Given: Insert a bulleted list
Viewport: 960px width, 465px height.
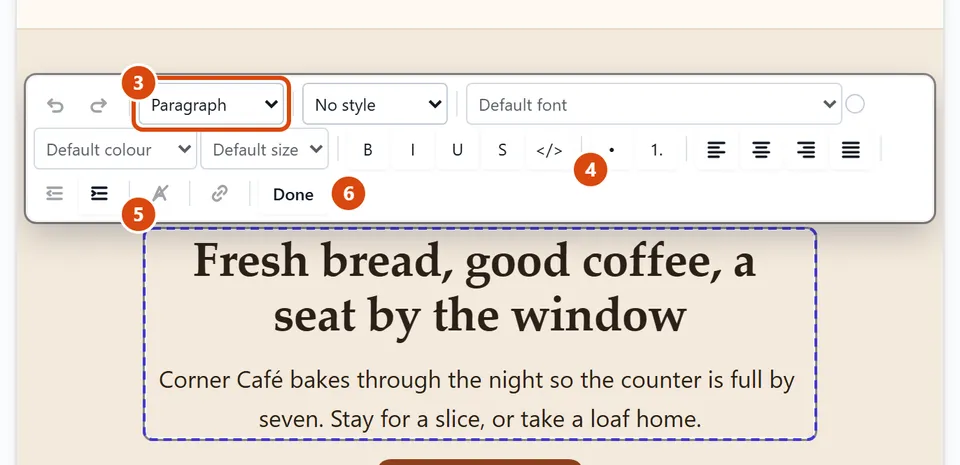Looking at the screenshot, I should coord(612,150).
